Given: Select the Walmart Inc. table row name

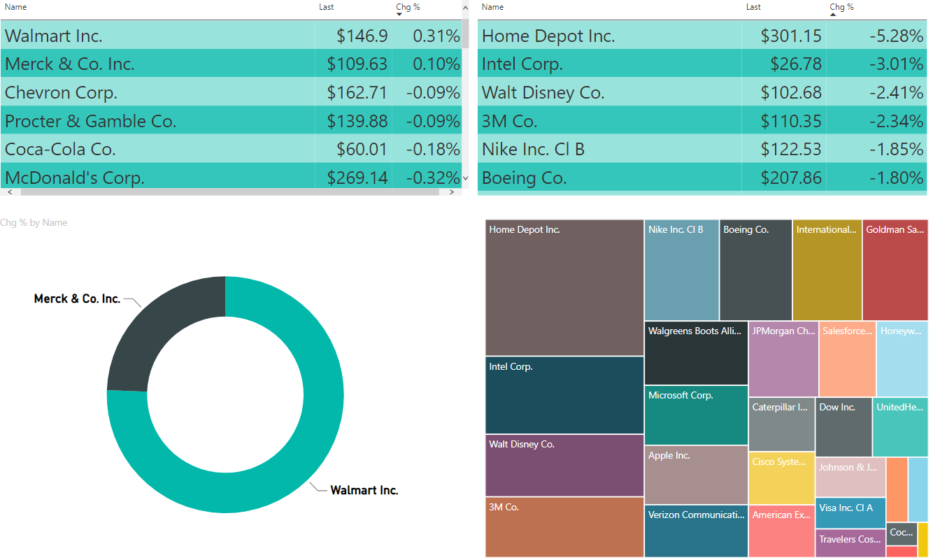Looking at the screenshot, I should tap(54, 36).
